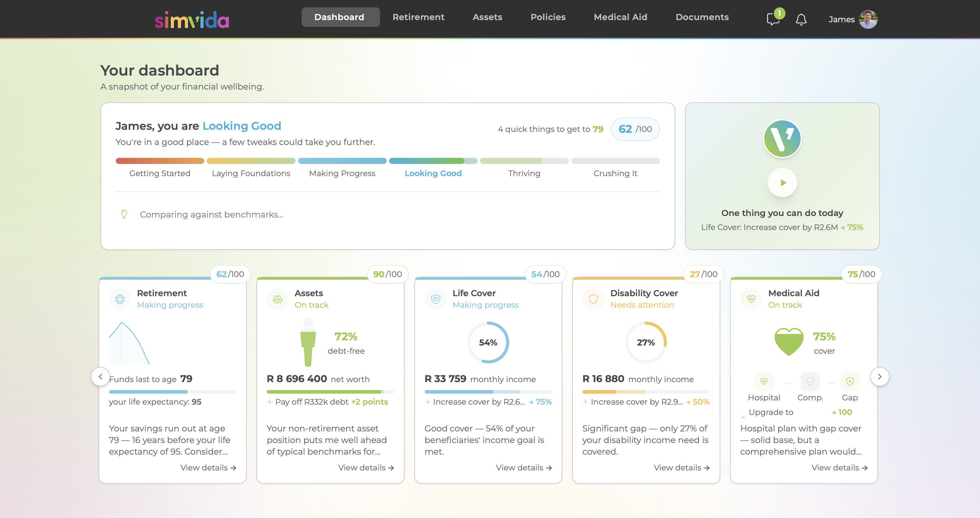
Task: Click the simvida logo
Action: point(192,20)
